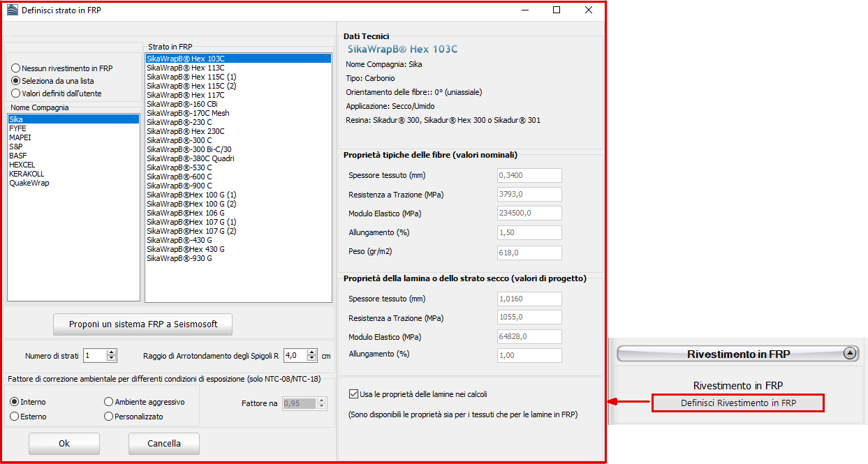
Task: Select MAPEI in company list
Action: [x=20, y=137]
